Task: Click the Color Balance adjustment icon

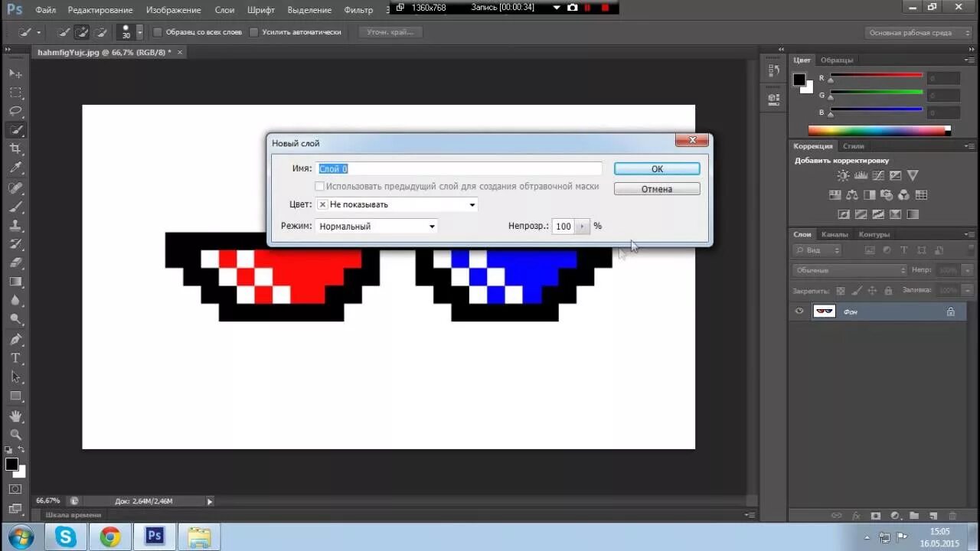Action: click(x=852, y=195)
